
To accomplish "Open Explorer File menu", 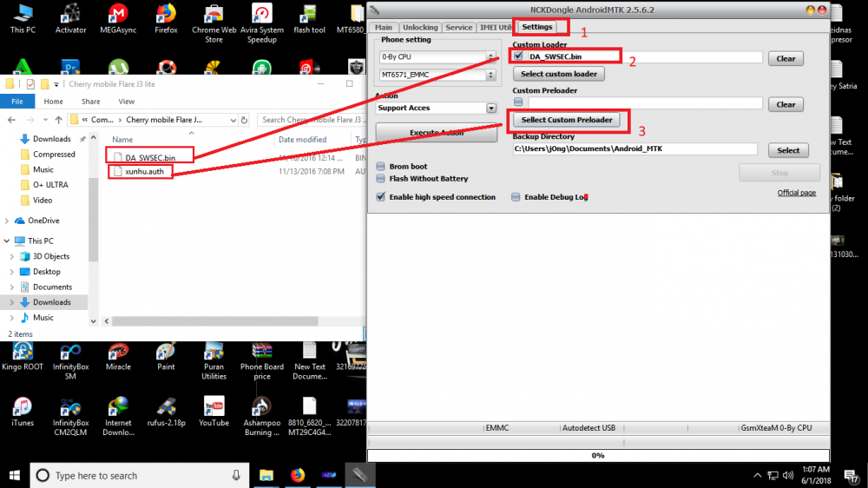I will (x=17, y=102).
